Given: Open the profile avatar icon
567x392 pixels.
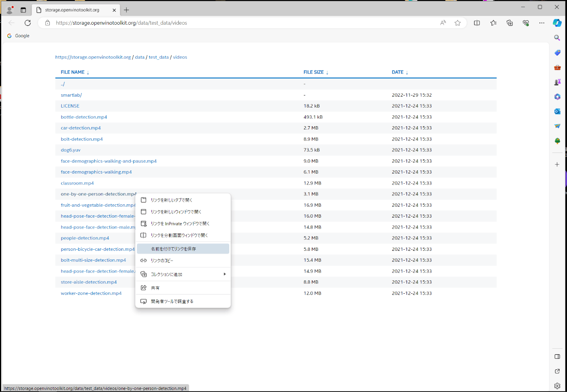Looking at the screenshot, I should click(x=10, y=10).
